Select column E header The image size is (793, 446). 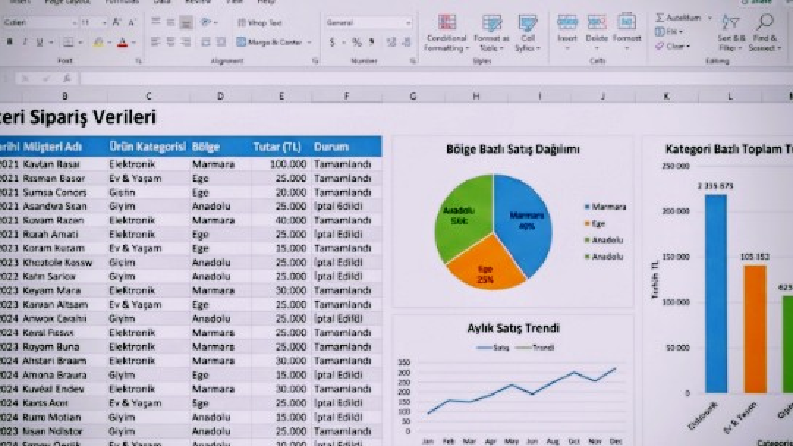[281, 96]
